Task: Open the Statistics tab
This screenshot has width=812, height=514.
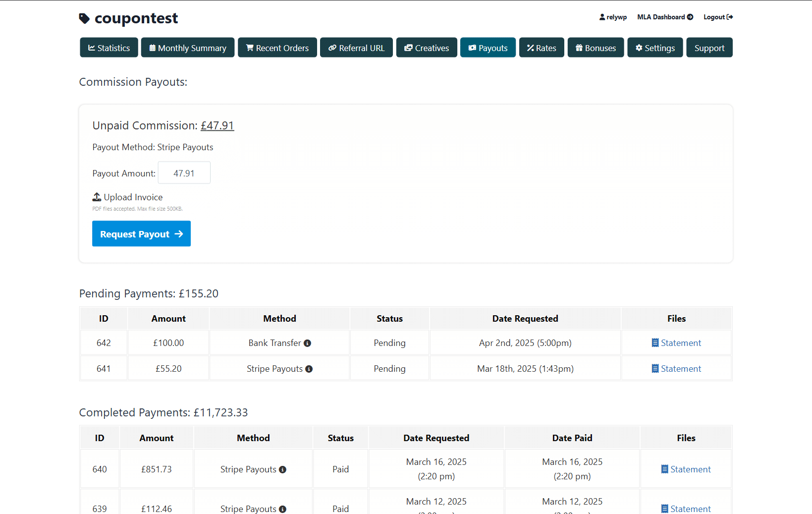Action: point(109,48)
